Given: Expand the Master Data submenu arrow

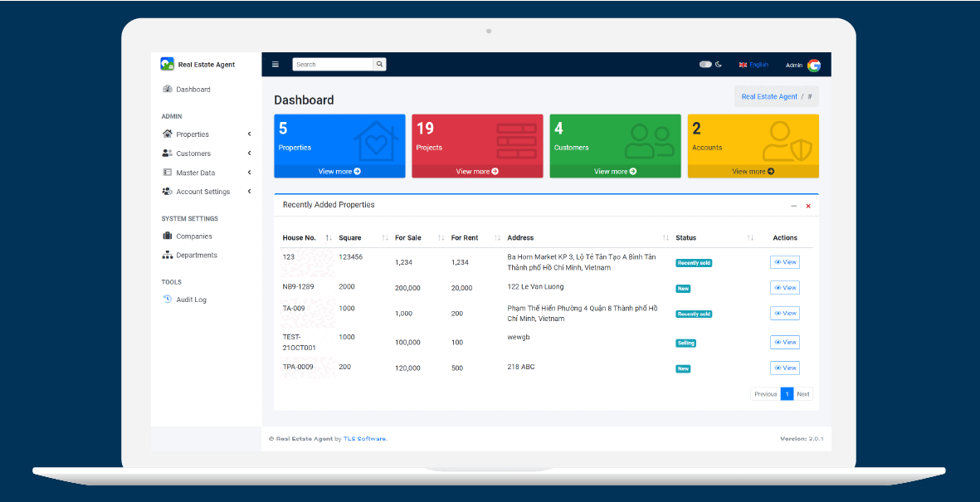Looking at the screenshot, I should click(250, 172).
